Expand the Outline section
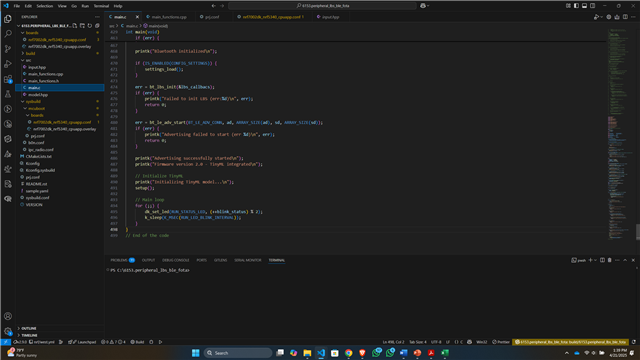Screen dimensions: 640x360 29,328
